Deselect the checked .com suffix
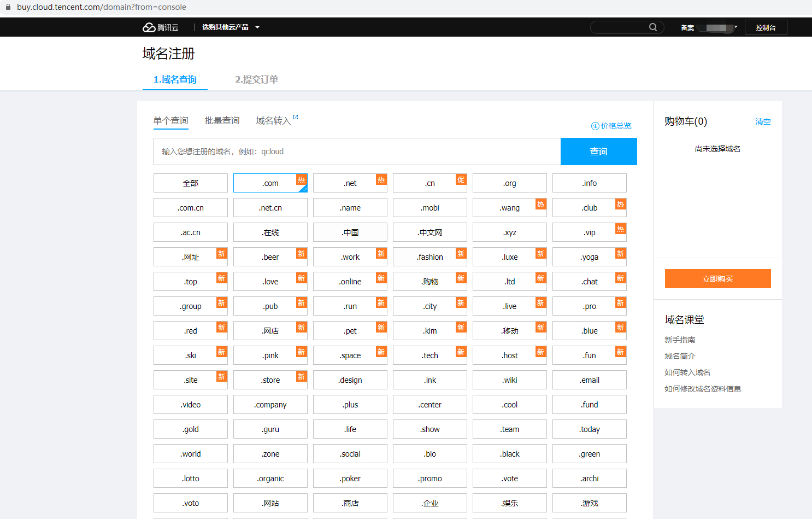This screenshot has height=519, width=812. click(270, 183)
